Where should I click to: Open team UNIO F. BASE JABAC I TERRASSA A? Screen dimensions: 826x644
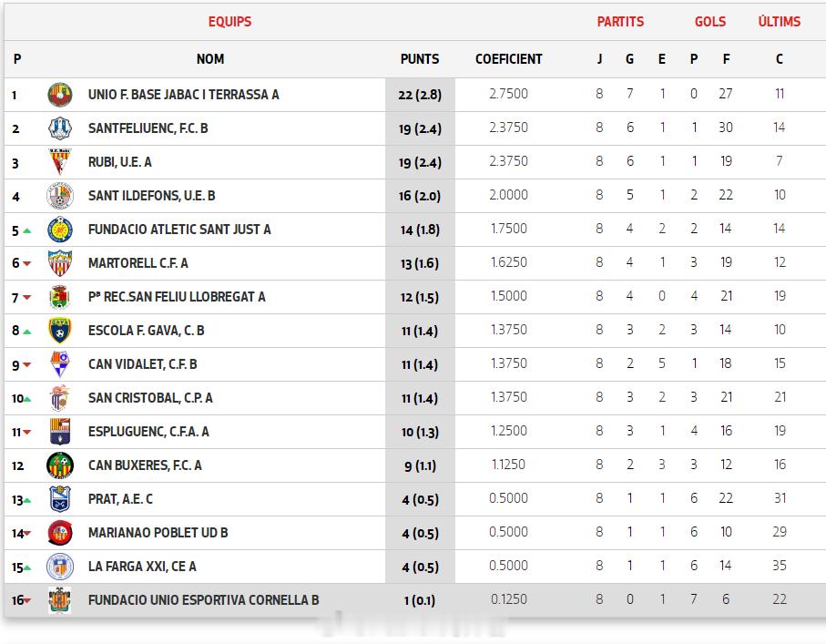click(183, 95)
